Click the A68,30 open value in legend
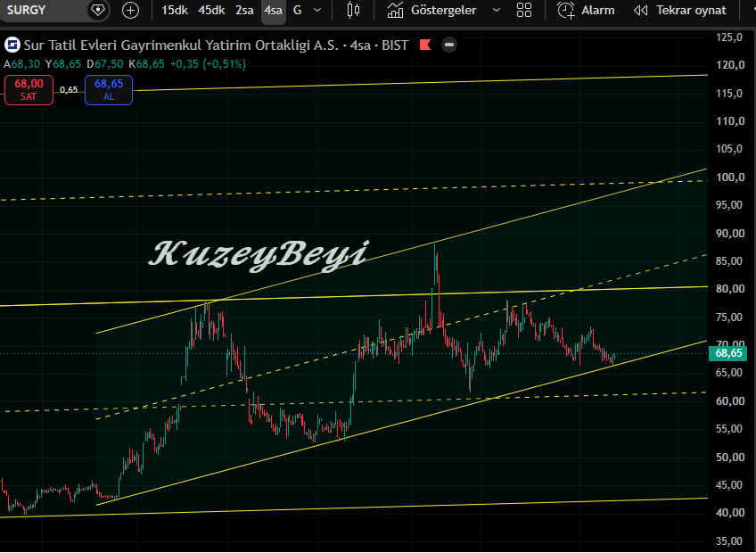This screenshot has width=756, height=553. [21, 64]
